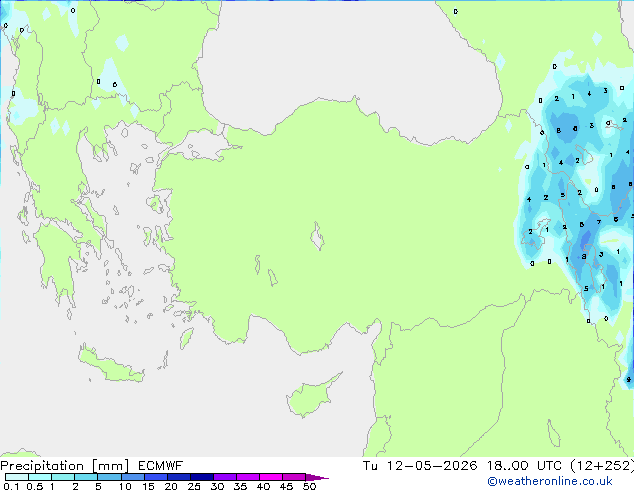Click the '0.1' legend value
634x490 pixels.
(x=11, y=486)
